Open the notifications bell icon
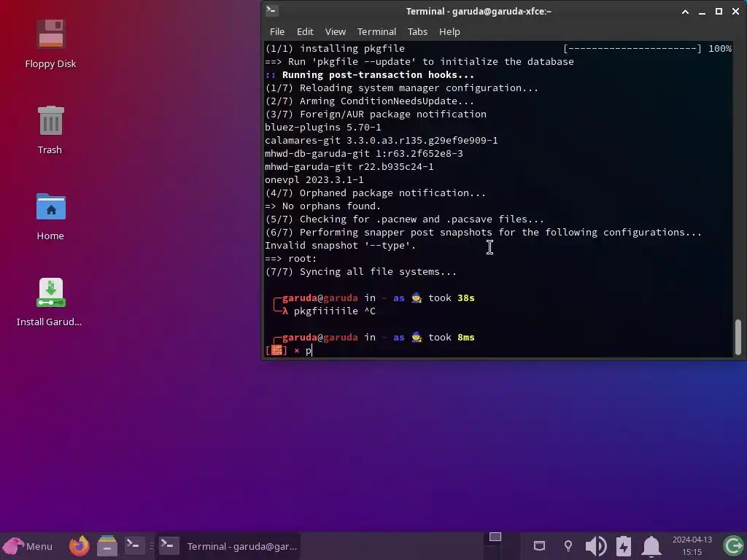 click(x=651, y=545)
